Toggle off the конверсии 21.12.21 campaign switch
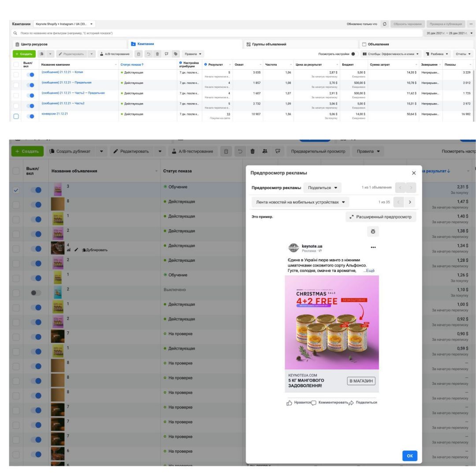476x476 pixels. pyautogui.click(x=30, y=116)
